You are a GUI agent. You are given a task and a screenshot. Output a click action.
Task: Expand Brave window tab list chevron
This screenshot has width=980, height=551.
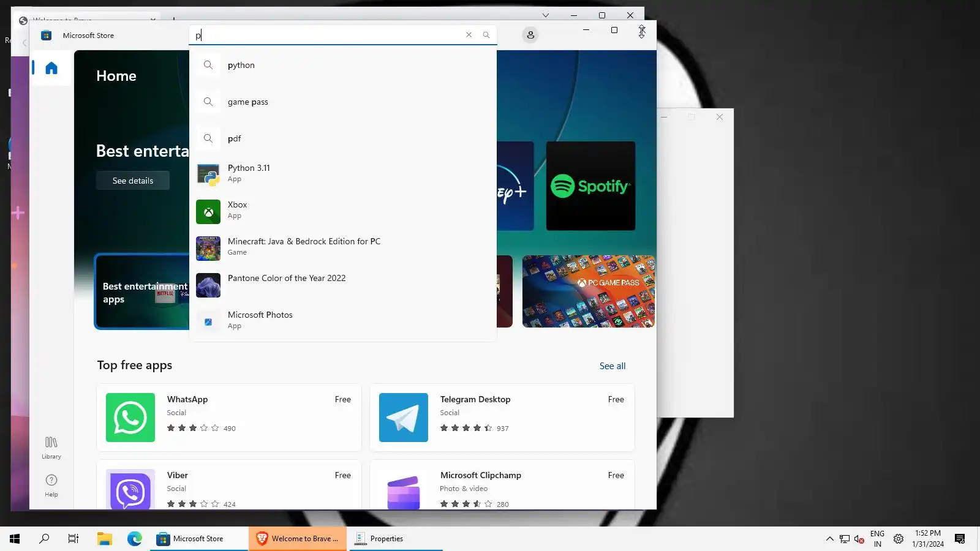coord(546,15)
